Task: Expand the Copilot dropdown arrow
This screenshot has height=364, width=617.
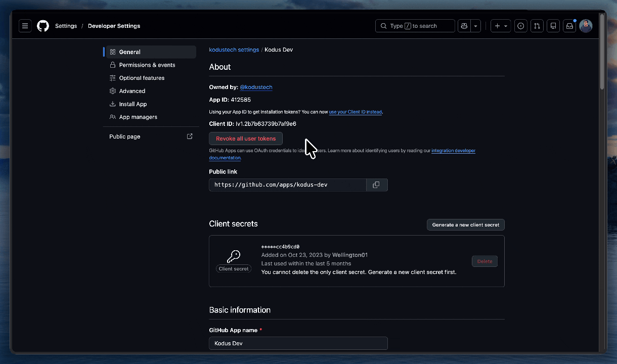Action: (x=475, y=26)
